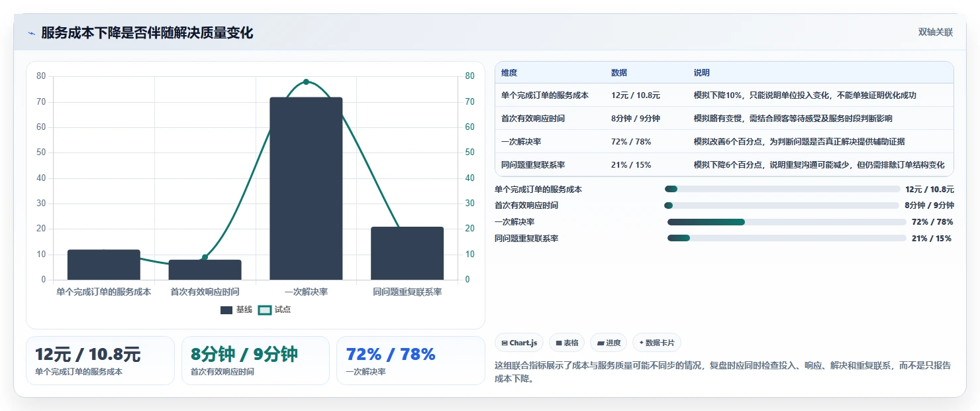Click the 数据卡片 chip
Viewport: 980px width, 411px height.
click(657, 343)
